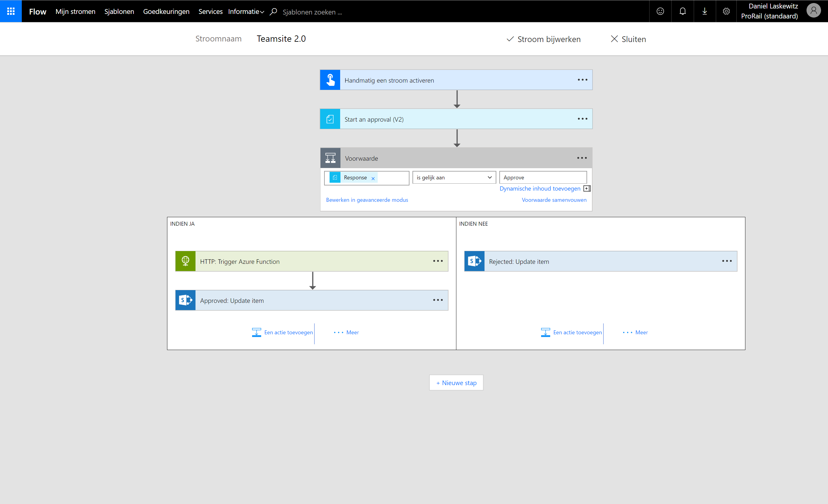Click Stroom bijwerken to save

[544, 39]
